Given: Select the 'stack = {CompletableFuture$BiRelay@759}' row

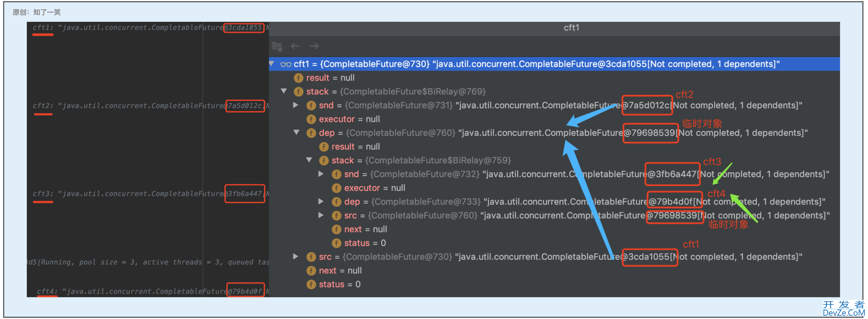Looking at the screenshot, I should [554, 161].
